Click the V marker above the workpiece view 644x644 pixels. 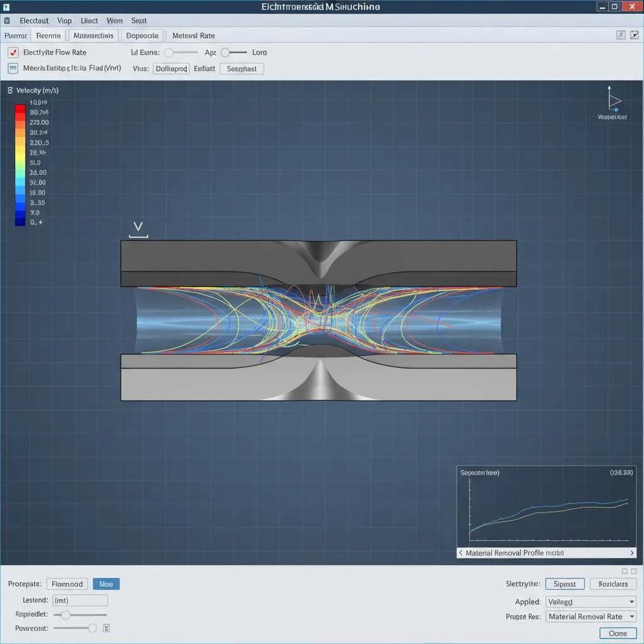[x=138, y=228]
